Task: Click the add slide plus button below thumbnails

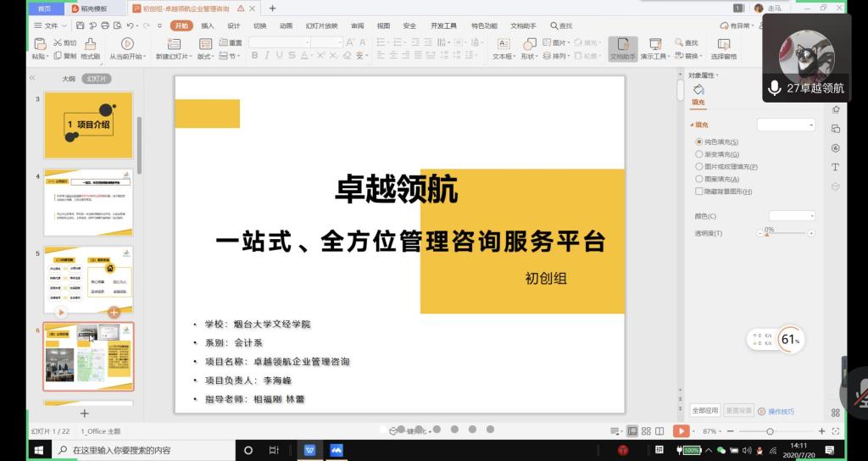Action: [x=84, y=414]
